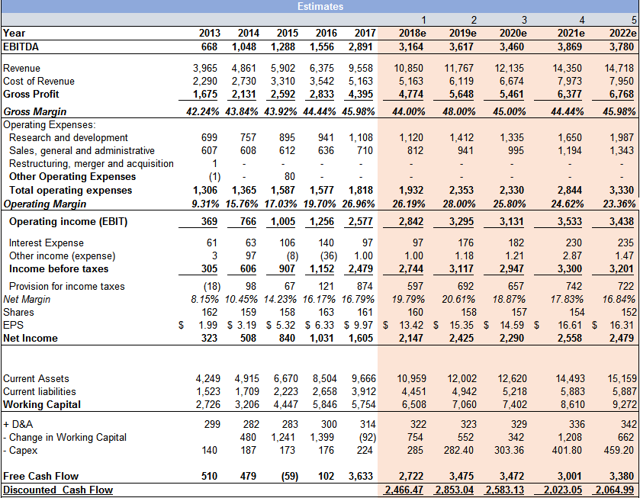Viewport: 640px width, 498px height.
Task: Click Operating income (EBIT) label
Action: click(68, 222)
